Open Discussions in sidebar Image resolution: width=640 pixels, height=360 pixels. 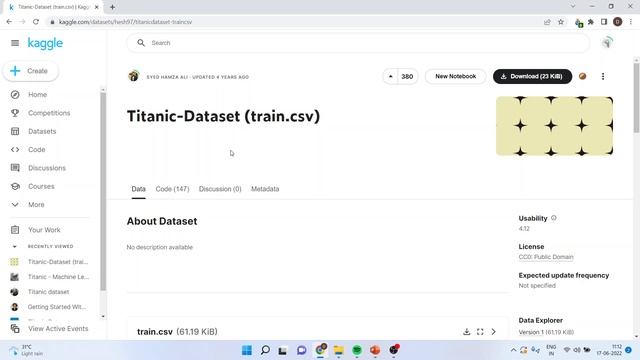tap(47, 168)
